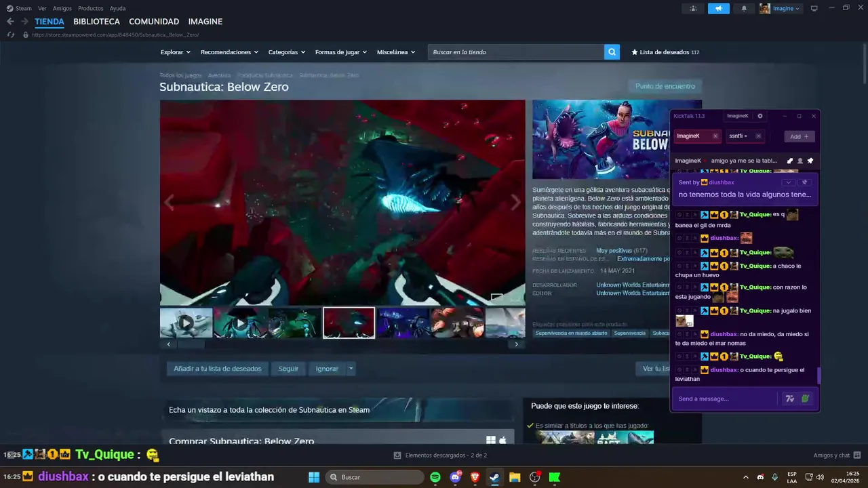Viewport: 868px width, 488px height.
Task: Close the ImagineK chatroom tab in KickTalk
Action: 715,136
